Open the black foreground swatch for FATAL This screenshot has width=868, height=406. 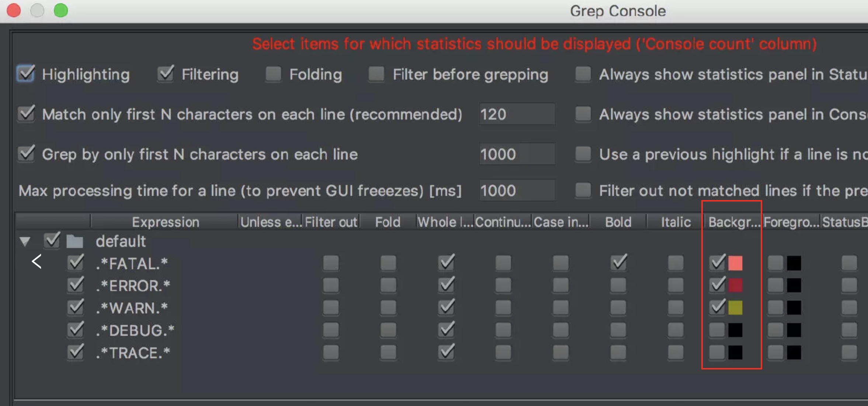tap(794, 263)
